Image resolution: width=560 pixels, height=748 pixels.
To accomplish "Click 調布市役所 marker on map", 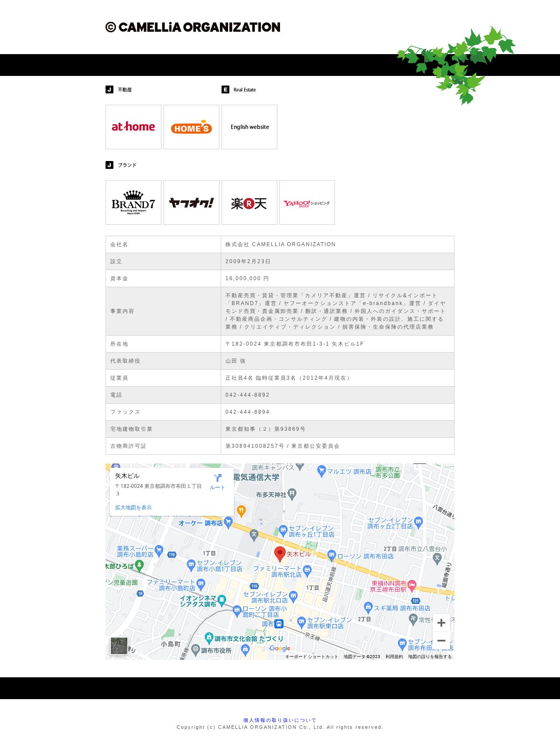I will [x=196, y=650].
